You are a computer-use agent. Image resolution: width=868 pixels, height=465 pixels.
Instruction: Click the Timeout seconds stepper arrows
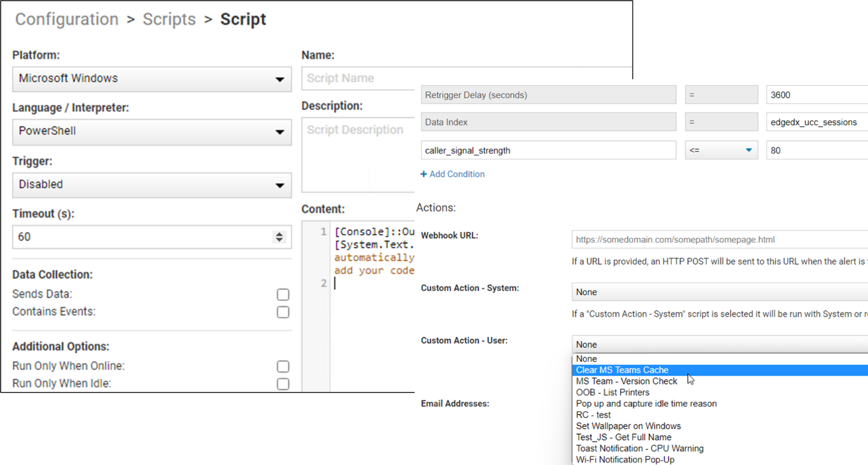tap(279, 237)
